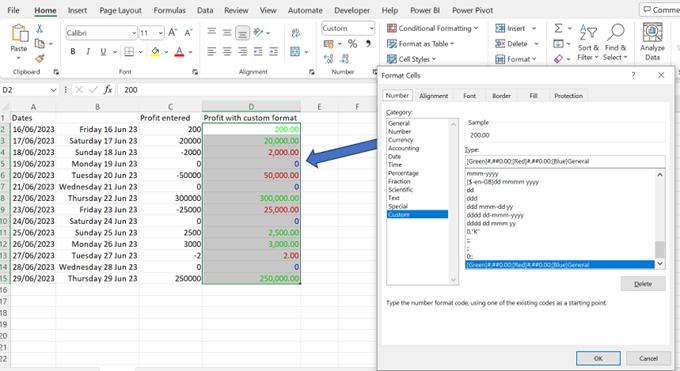Click the Format Painter brush icon
Screen dimensions: 680x371
[39, 58]
